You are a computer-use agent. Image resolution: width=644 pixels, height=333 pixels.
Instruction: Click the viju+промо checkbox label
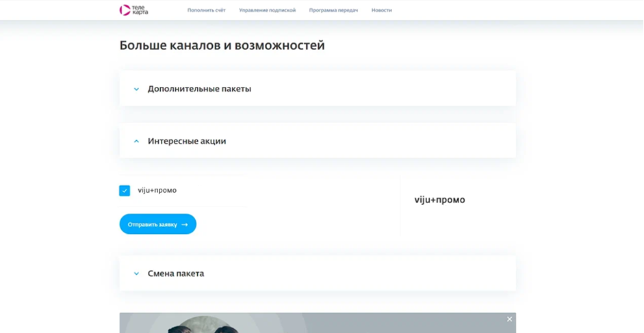pyautogui.click(x=157, y=190)
